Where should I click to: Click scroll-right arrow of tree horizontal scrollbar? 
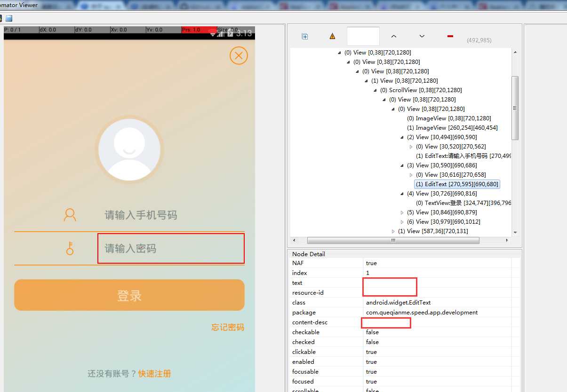point(507,240)
